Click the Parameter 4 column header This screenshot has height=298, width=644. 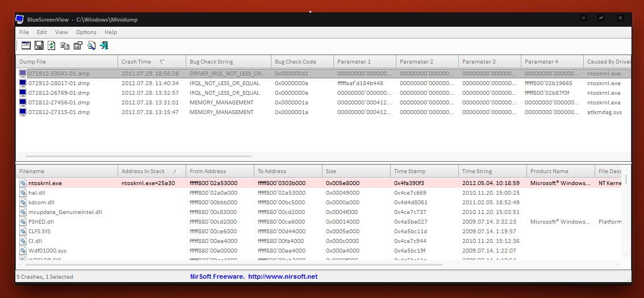click(x=552, y=61)
